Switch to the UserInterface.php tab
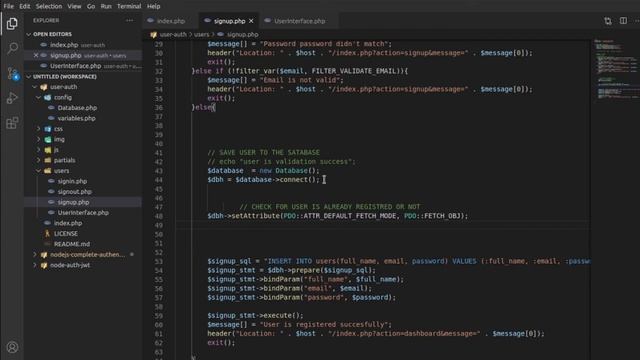640x360 pixels. point(300,21)
